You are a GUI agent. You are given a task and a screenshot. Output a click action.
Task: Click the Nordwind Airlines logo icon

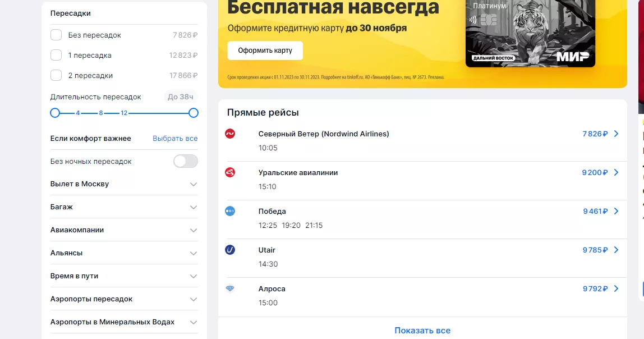pos(230,134)
